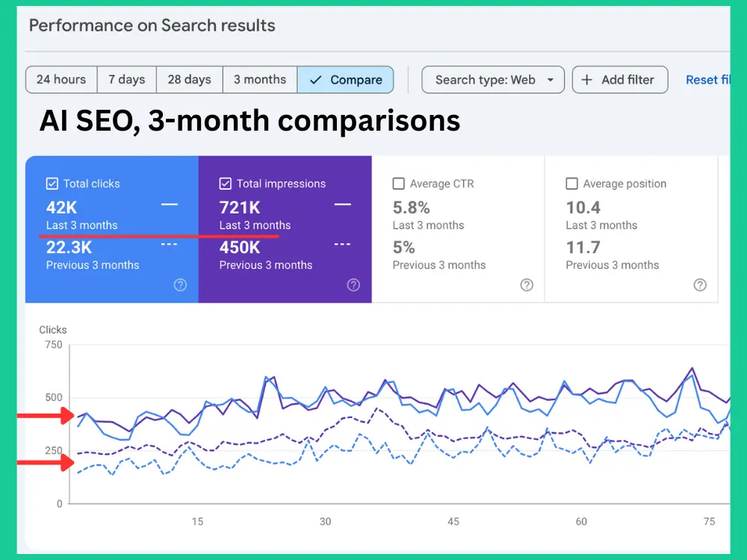Click the 42K last 3 months value
The image size is (747, 560).
[x=62, y=208]
